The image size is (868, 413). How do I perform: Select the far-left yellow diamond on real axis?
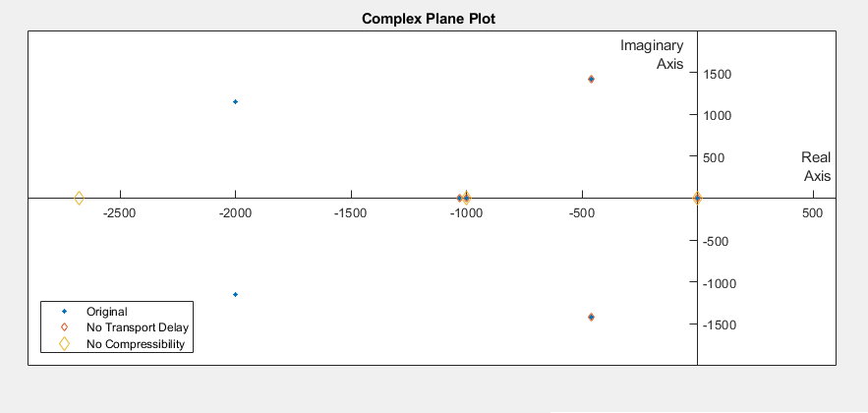80,199
